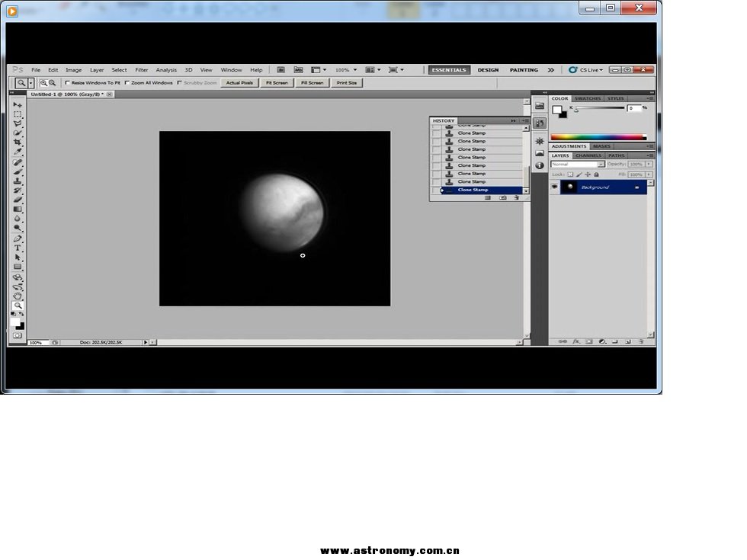Screen dimensions: 747x560
Task: Select the Type tool
Action: click(x=18, y=248)
